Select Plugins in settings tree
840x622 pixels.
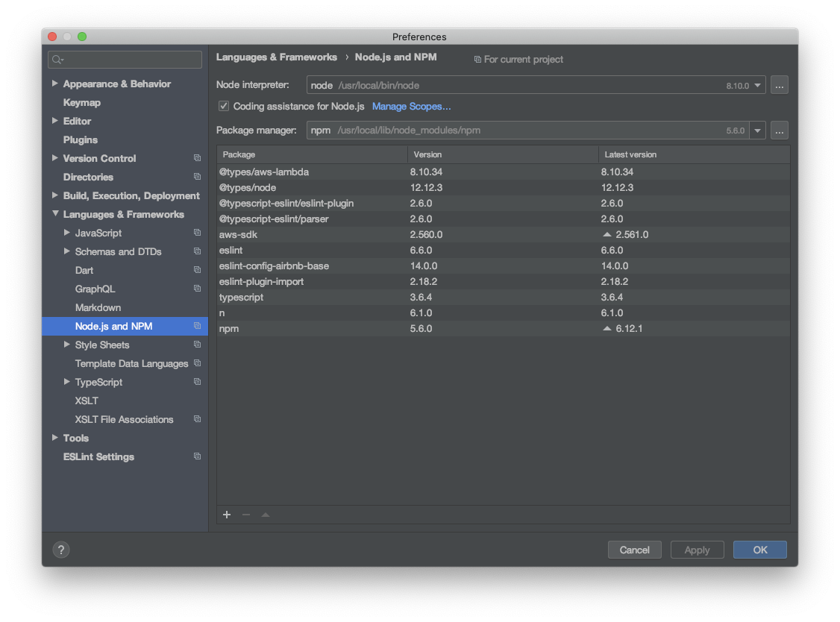click(x=81, y=139)
